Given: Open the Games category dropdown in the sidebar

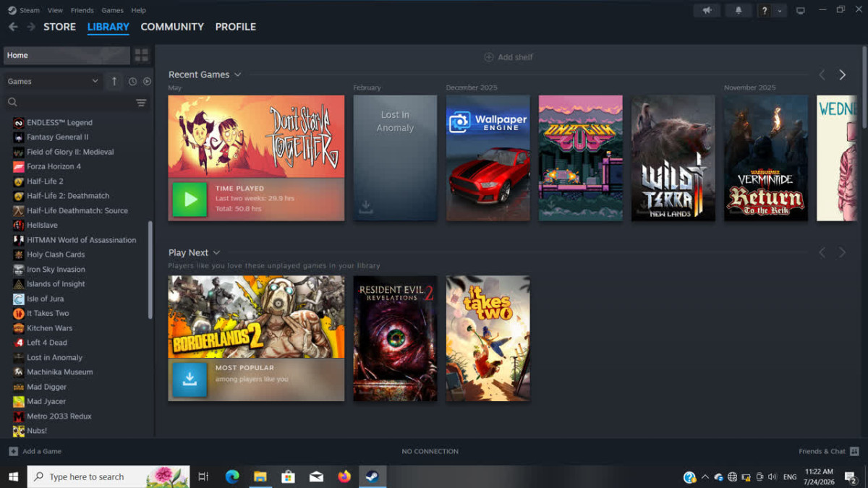Looking at the screenshot, I should tap(53, 82).
